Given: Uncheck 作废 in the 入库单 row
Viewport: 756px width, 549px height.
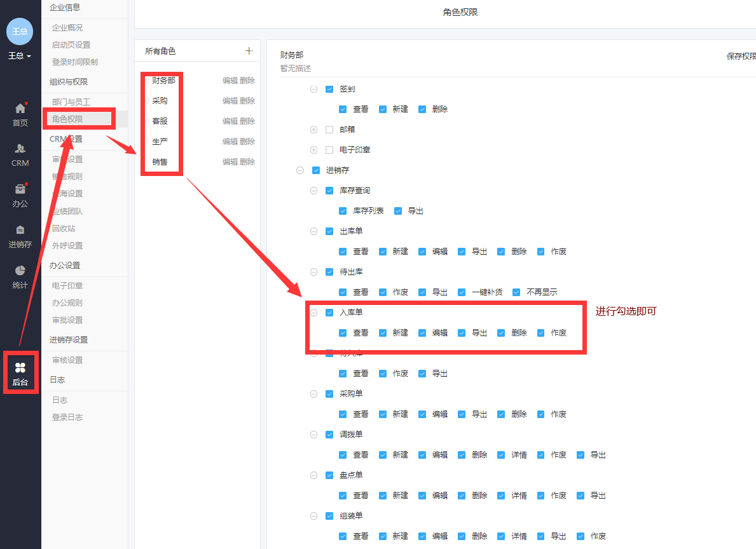Looking at the screenshot, I should (x=540, y=333).
